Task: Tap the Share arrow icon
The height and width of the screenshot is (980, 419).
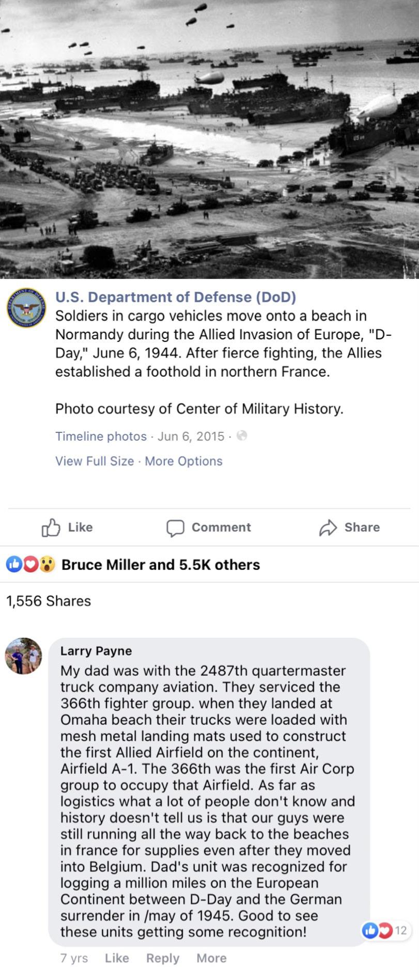Action: [x=328, y=527]
